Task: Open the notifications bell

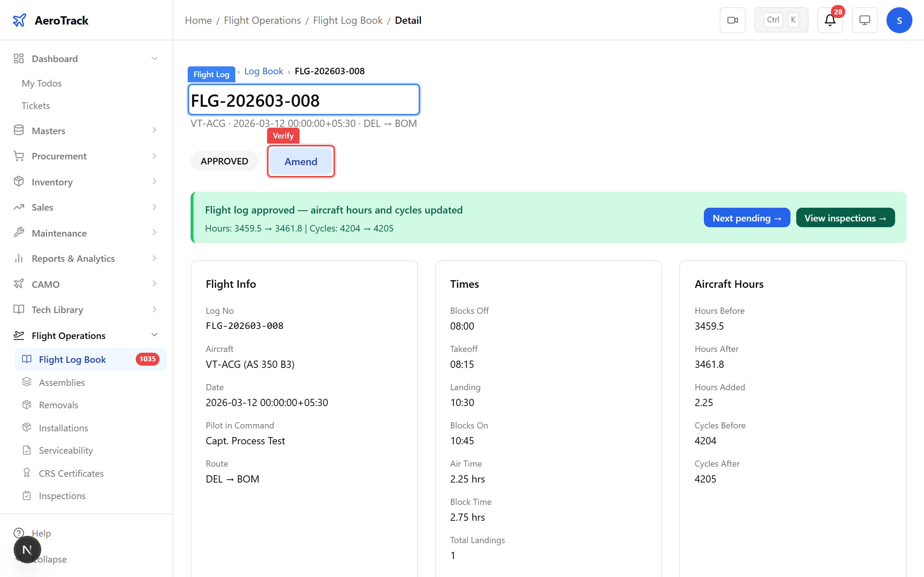Action: pyautogui.click(x=829, y=20)
